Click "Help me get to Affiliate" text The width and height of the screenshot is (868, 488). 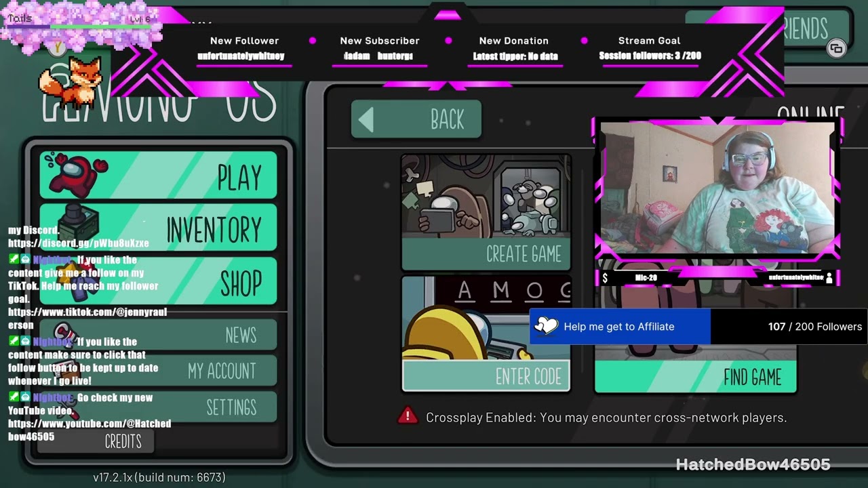tap(619, 327)
